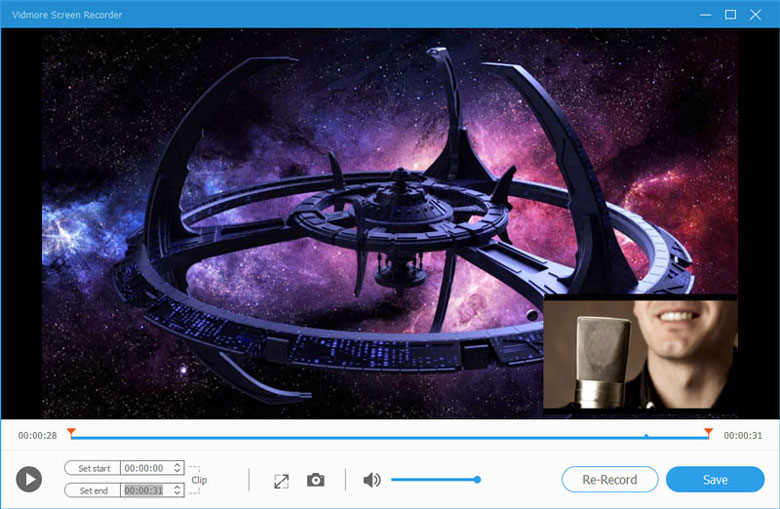Click the end time input field

tap(146, 490)
